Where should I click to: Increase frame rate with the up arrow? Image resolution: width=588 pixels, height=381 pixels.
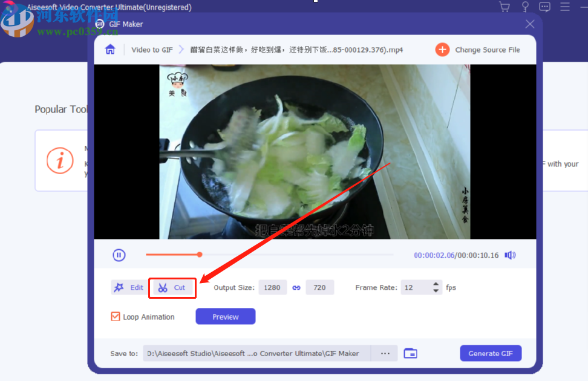436,284
